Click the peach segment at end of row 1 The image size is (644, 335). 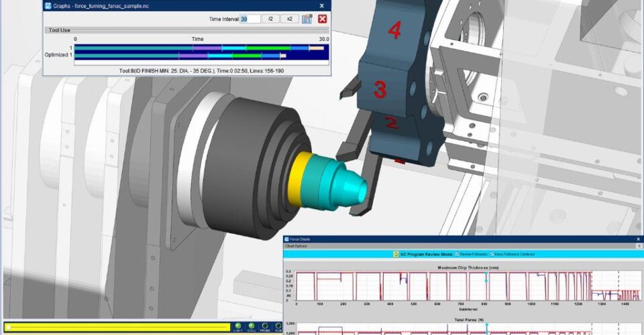(316, 48)
